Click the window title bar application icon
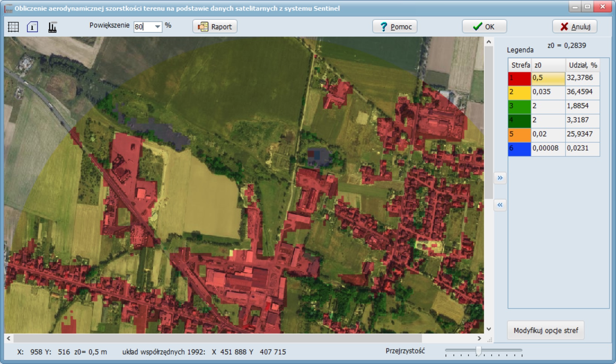Image resolution: width=616 pixels, height=364 pixels. click(x=8, y=8)
